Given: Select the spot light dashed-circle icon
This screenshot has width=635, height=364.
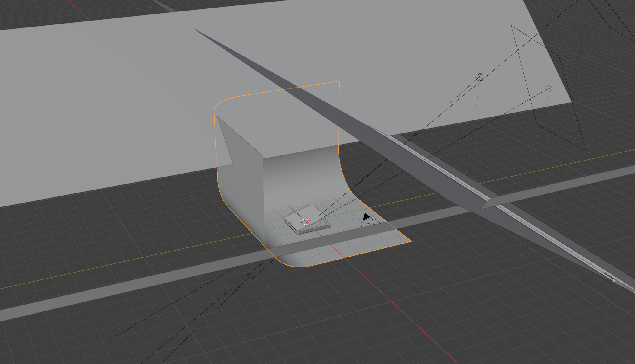Looking at the screenshot, I should tap(549, 88).
